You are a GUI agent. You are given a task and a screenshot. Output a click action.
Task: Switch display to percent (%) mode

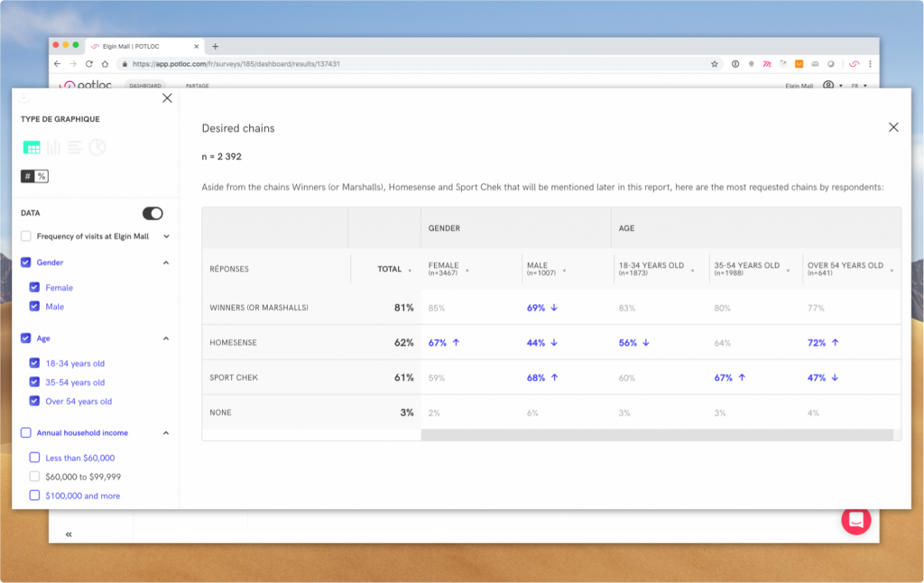pyautogui.click(x=42, y=176)
